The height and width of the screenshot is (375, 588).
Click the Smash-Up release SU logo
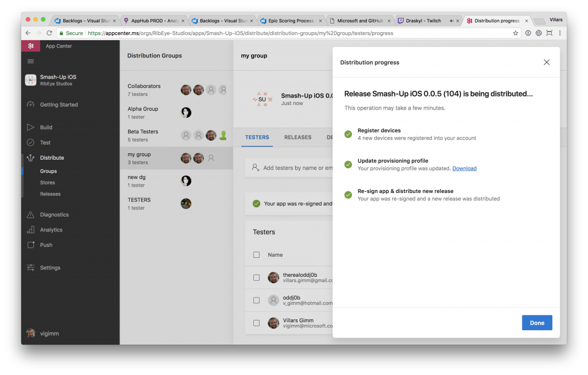pos(262,99)
